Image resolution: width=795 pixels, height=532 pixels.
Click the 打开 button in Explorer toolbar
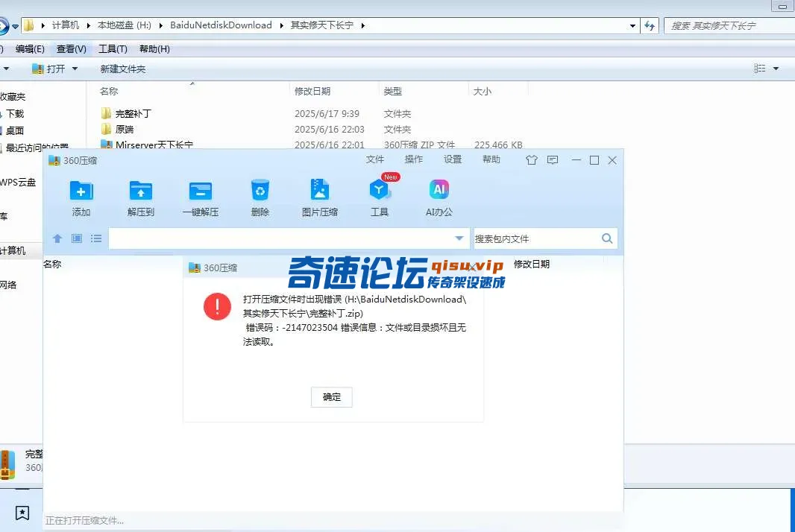click(x=48, y=69)
